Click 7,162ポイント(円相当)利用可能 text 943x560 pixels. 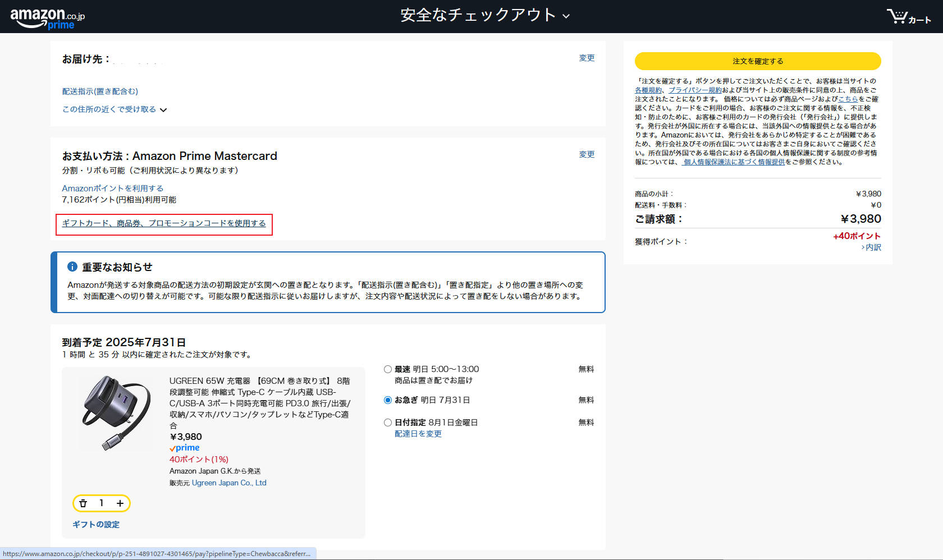coord(119,199)
